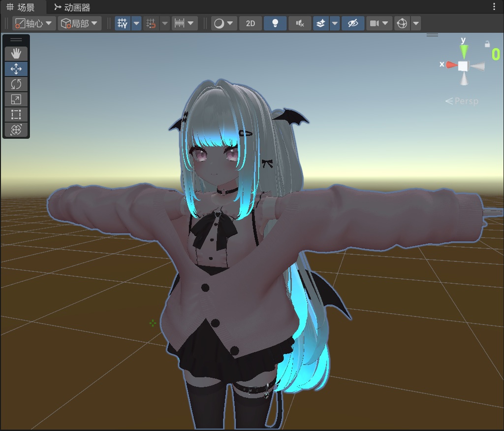This screenshot has width=504, height=431.
Task: Select the Hand view tool
Action: pyautogui.click(x=16, y=53)
